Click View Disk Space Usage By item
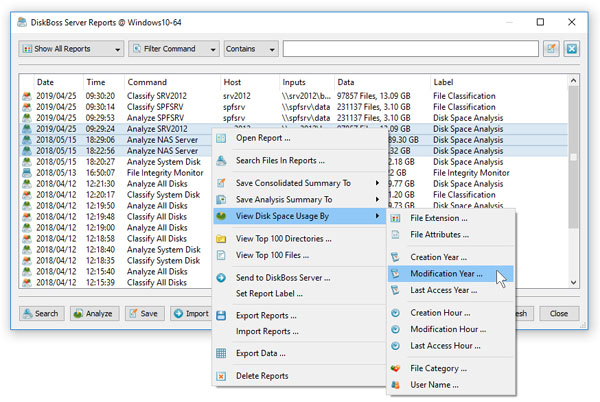600x402 pixels. pos(299,216)
